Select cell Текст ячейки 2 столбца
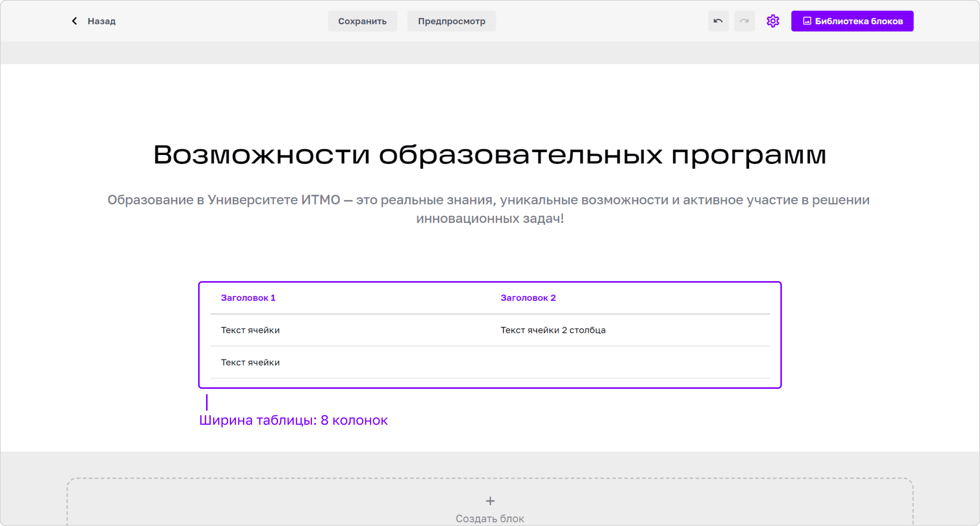 (x=553, y=330)
